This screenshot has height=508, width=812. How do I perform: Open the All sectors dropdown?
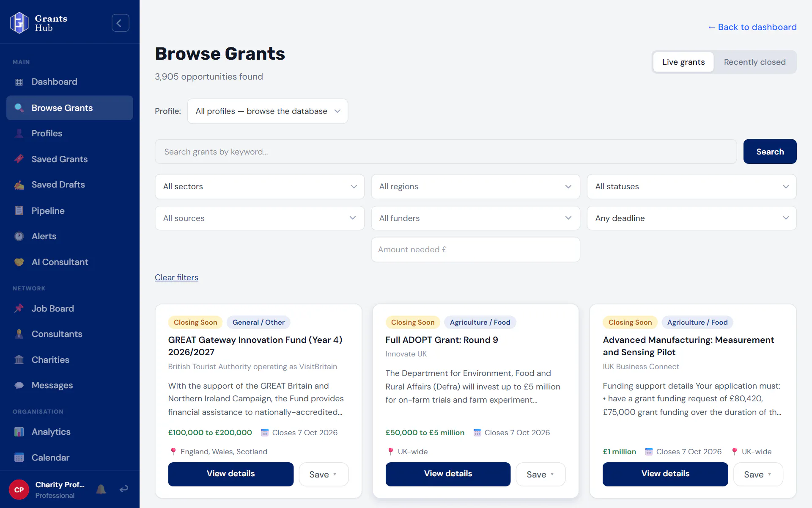(260, 187)
